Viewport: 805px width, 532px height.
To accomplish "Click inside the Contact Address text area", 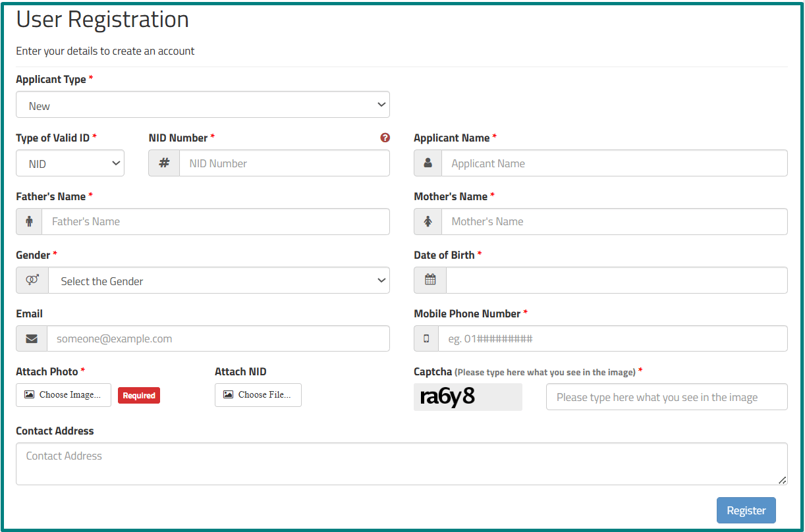I will 402,463.
